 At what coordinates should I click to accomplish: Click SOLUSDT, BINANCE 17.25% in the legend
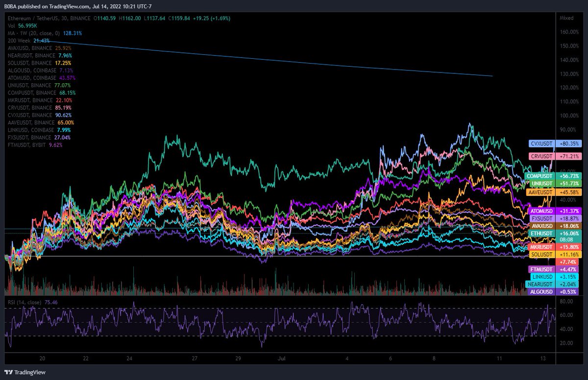[40, 63]
